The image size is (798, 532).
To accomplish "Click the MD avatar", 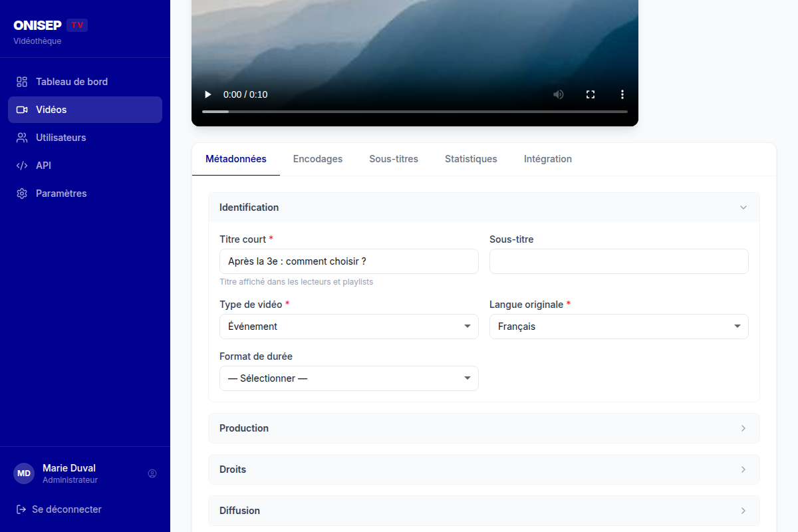I will click(24, 473).
